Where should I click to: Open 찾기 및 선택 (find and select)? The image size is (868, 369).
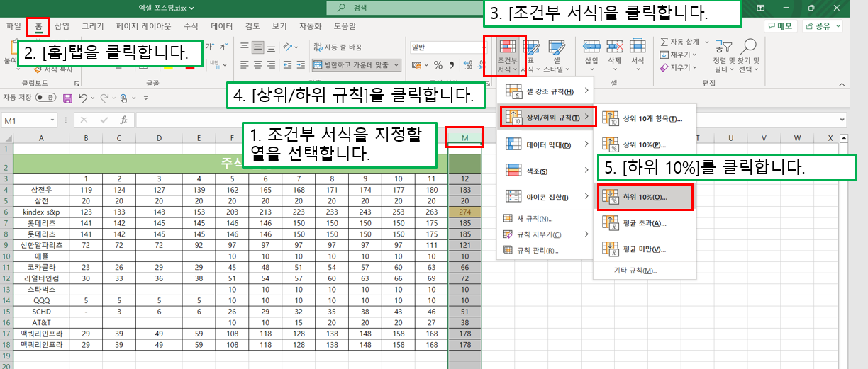click(x=748, y=55)
